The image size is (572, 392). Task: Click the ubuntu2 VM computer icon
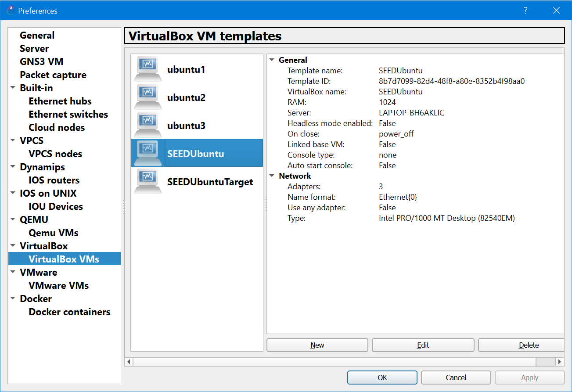(x=148, y=97)
